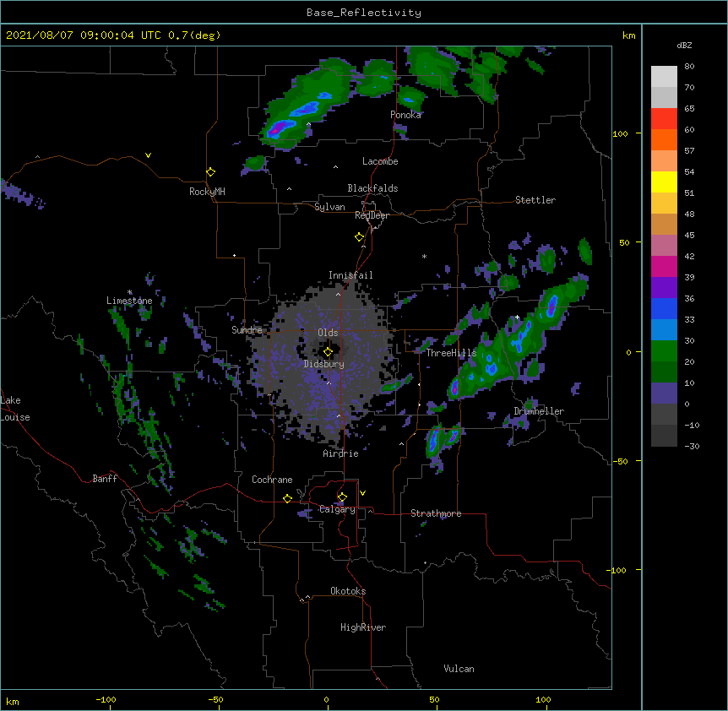The width and height of the screenshot is (728, 711).
Task: Click the Ponoka city label
Action: tap(405, 115)
